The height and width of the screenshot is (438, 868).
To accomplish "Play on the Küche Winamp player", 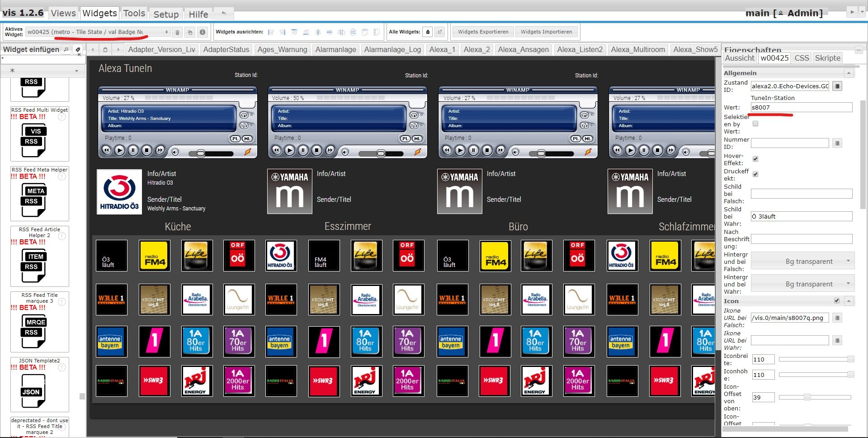I will point(120,150).
